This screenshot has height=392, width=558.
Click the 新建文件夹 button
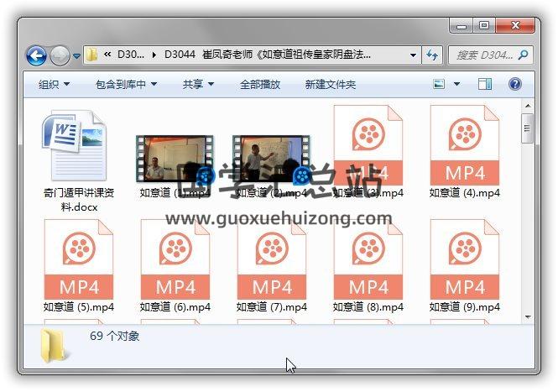point(330,85)
